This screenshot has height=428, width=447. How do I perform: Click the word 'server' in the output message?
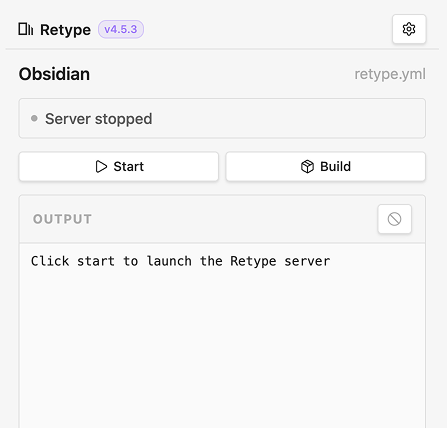(x=307, y=261)
